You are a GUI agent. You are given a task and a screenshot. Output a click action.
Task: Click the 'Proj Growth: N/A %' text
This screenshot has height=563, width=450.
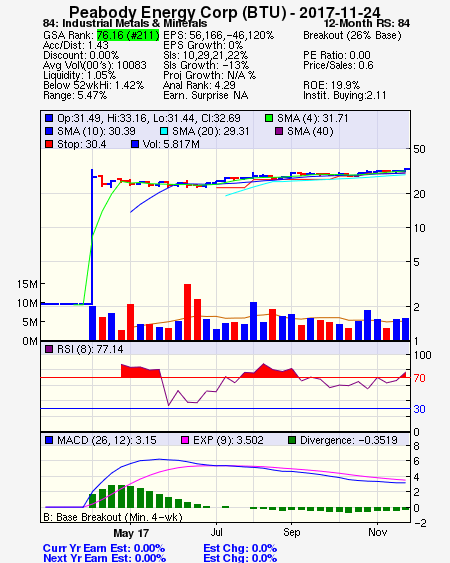click(x=209, y=75)
